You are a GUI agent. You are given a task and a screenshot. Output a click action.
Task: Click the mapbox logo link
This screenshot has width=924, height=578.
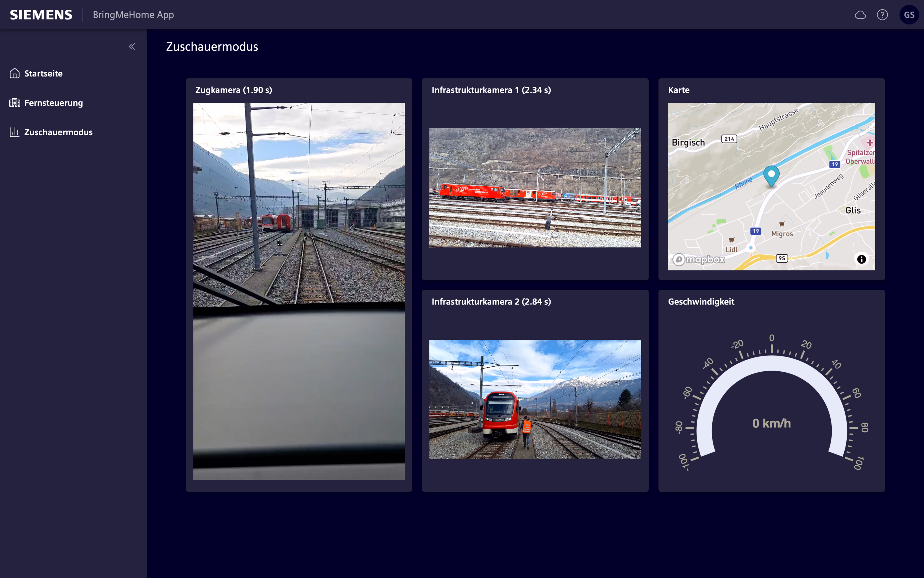click(x=699, y=260)
